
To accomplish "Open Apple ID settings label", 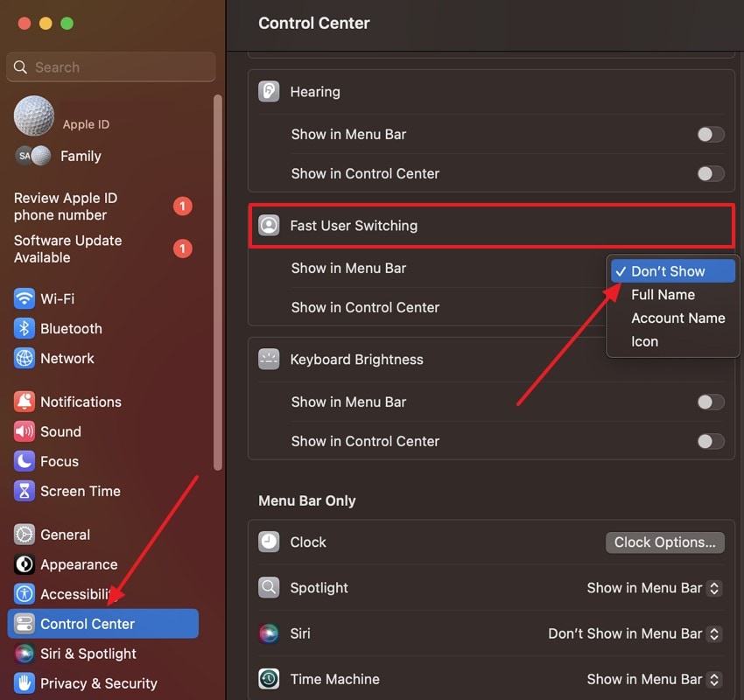I will pos(86,124).
